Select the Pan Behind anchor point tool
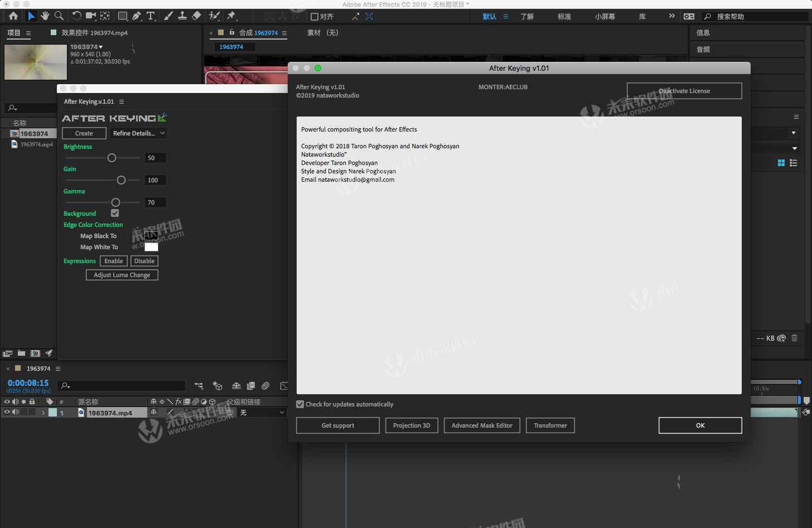The width and height of the screenshot is (812, 528). tap(105, 16)
